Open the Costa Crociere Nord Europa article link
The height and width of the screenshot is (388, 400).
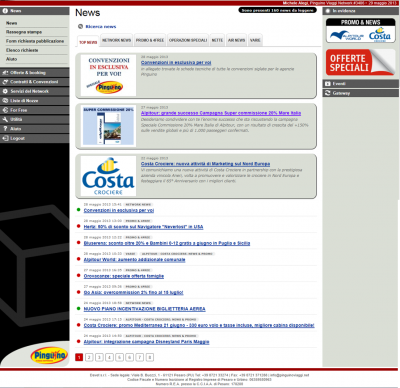click(x=205, y=164)
